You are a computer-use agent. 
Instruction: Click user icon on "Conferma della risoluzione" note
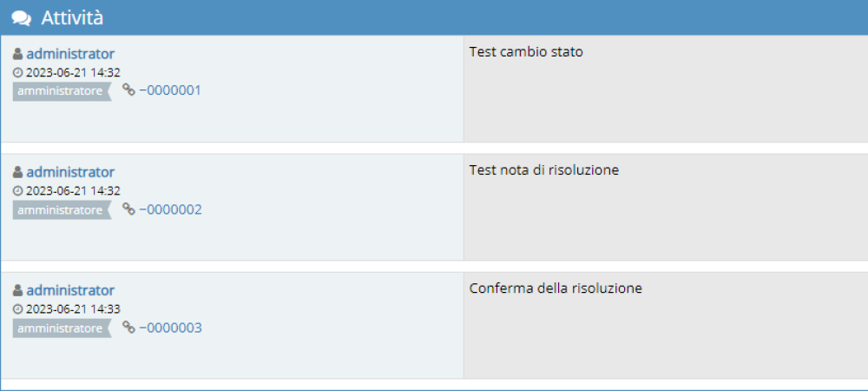18,290
